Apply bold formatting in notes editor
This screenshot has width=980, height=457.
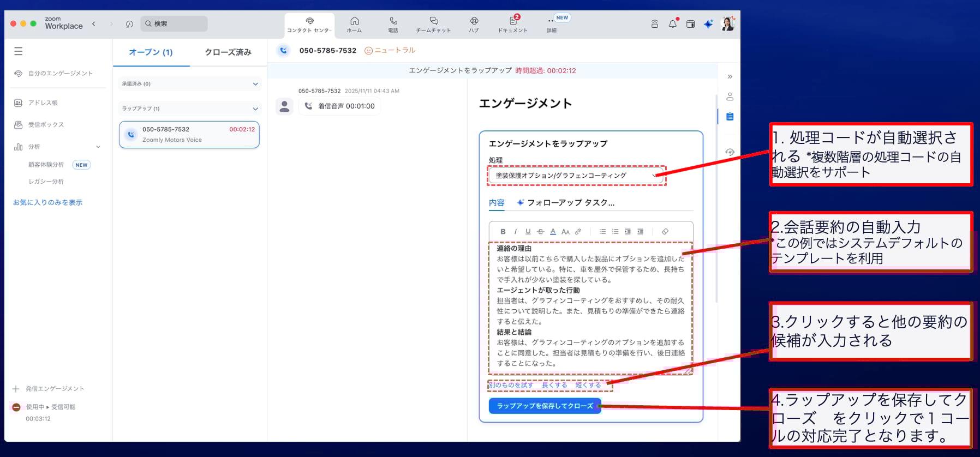point(503,232)
